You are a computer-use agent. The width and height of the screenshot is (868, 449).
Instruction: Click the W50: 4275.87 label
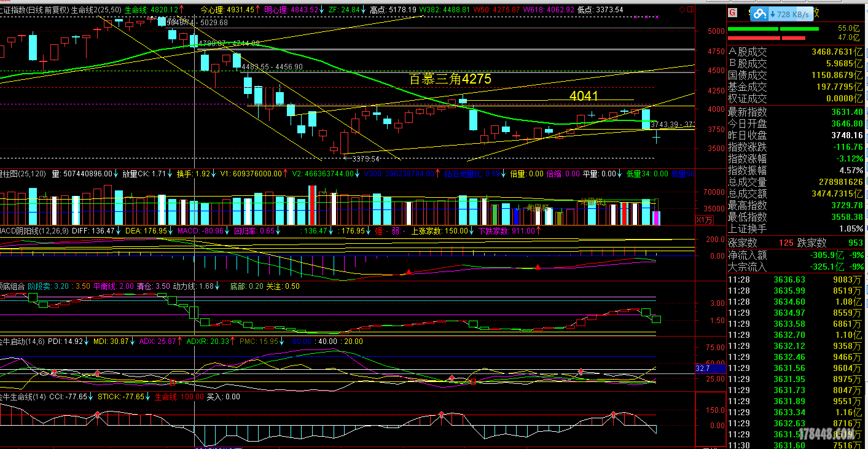tap(496, 10)
